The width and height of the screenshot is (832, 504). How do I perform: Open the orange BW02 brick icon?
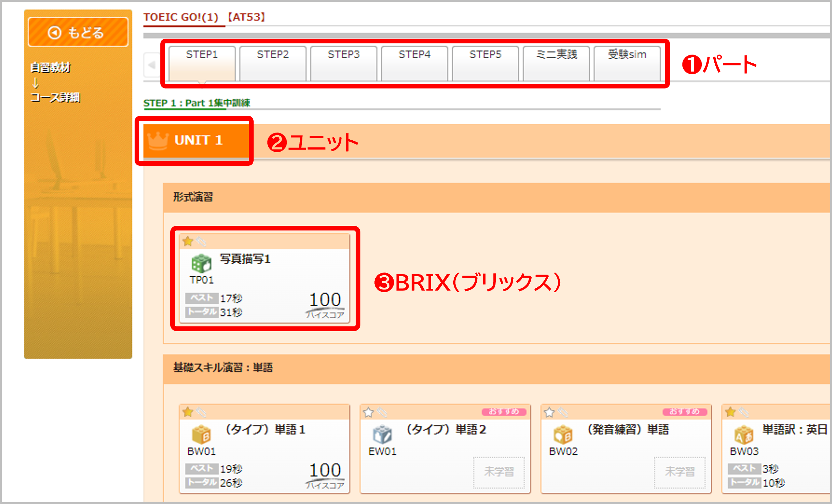point(563,434)
